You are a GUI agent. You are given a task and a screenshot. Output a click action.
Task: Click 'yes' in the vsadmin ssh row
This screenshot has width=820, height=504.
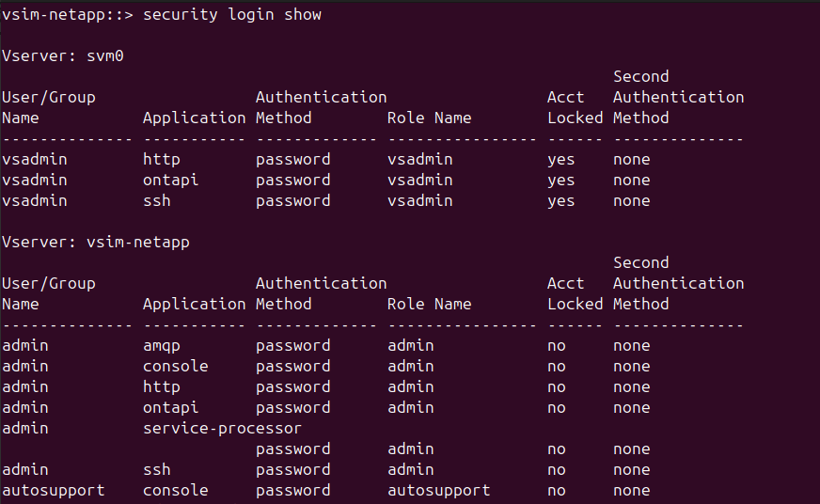coord(561,200)
